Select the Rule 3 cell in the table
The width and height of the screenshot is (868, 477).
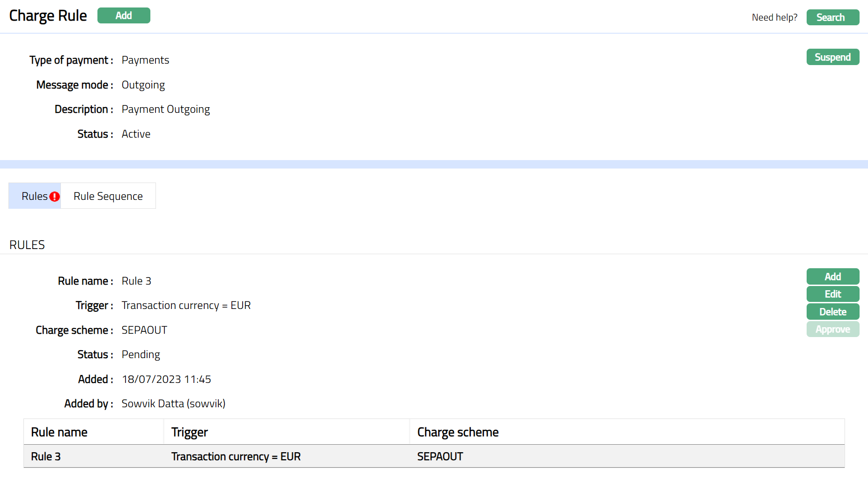tap(46, 456)
